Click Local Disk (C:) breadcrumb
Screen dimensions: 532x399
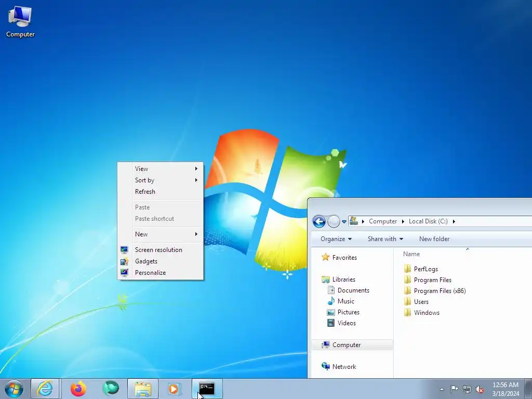(x=428, y=221)
